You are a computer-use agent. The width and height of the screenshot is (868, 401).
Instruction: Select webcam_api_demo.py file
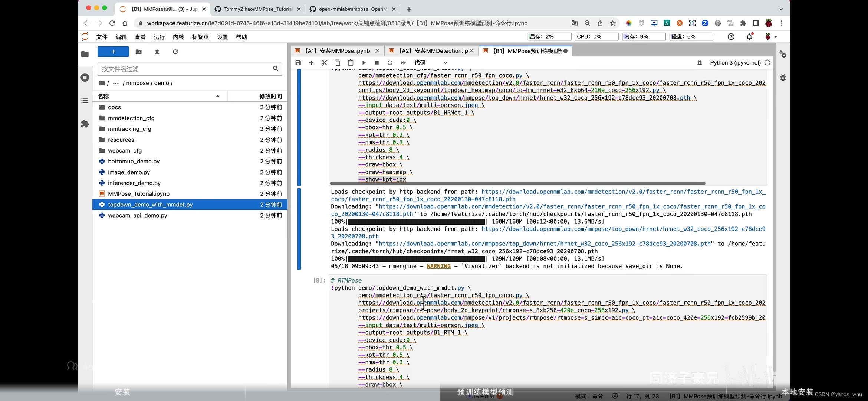pyautogui.click(x=190, y=215)
